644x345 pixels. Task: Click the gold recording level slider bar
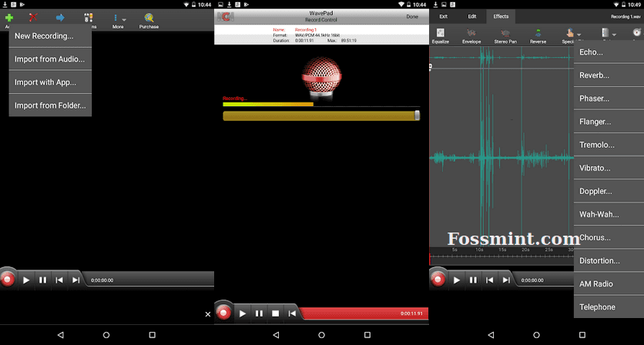coord(320,116)
